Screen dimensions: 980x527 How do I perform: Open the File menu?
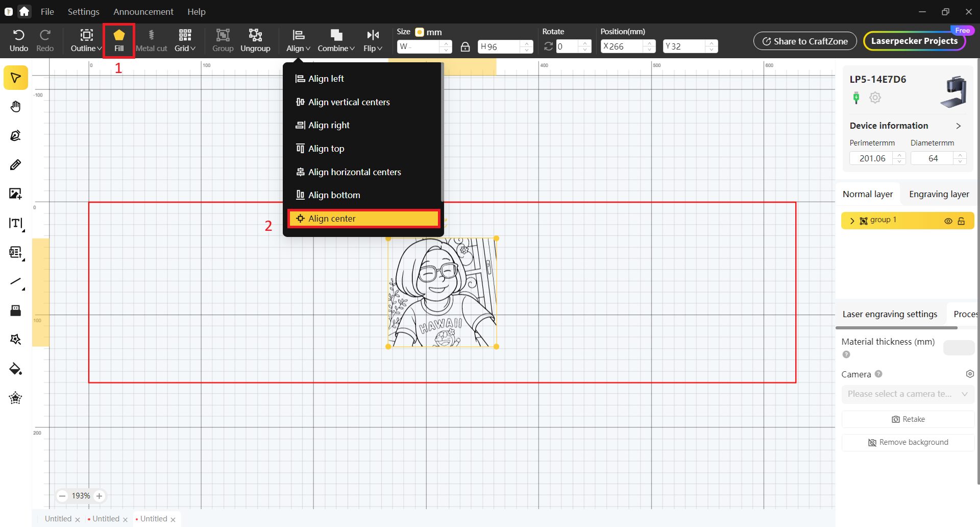pos(47,11)
